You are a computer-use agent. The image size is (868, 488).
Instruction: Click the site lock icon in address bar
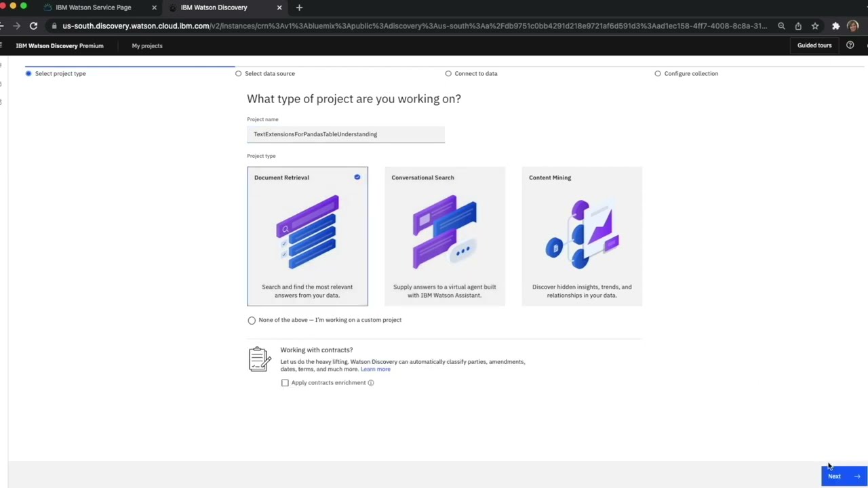coord(54,26)
